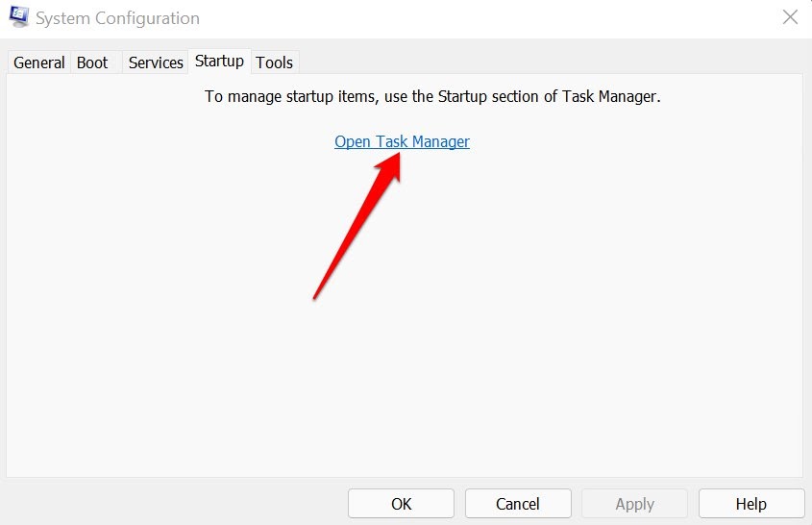The image size is (812, 525).
Task: Click the arrowhead tip below the link
Action: (x=398, y=156)
